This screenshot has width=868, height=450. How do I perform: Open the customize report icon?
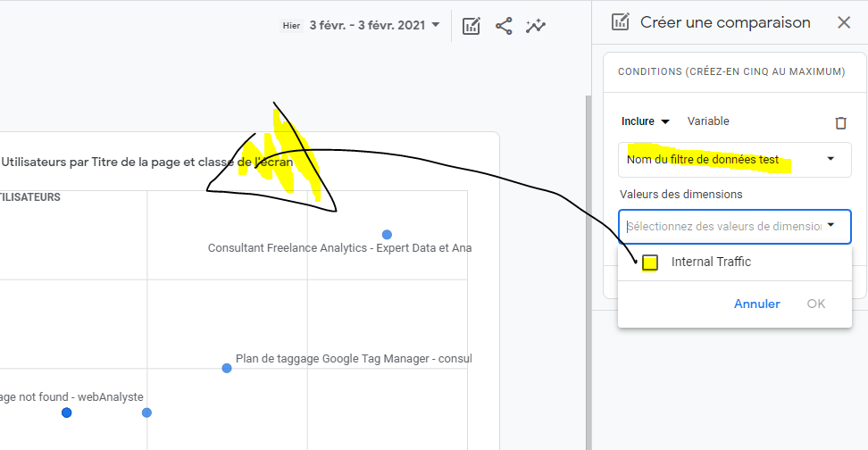coord(472,26)
